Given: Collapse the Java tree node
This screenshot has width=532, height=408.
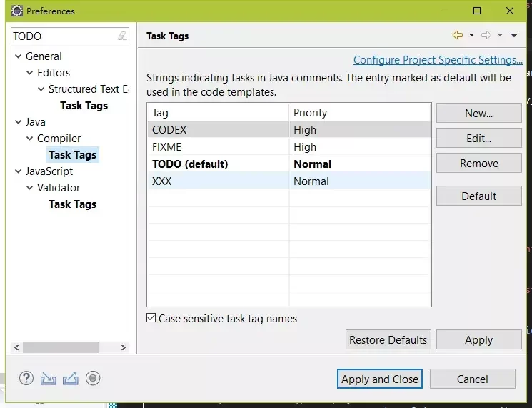Looking at the screenshot, I should coord(19,122).
